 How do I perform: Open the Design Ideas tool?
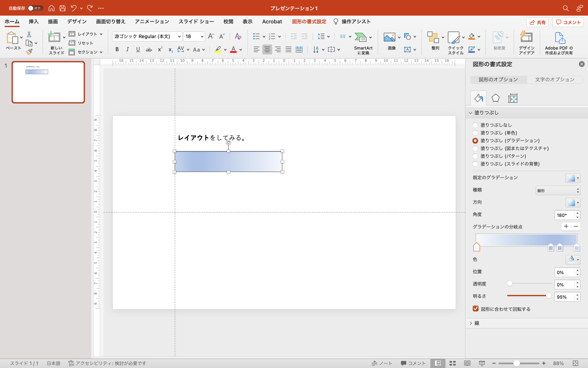point(526,43)
